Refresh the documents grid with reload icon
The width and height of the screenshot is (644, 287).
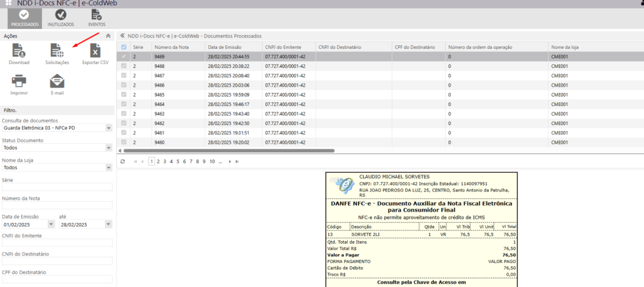tap(123, 161)
